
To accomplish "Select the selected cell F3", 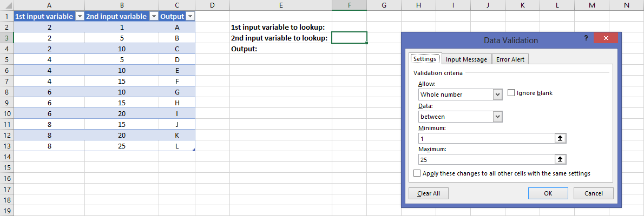I will pos(349,38).
